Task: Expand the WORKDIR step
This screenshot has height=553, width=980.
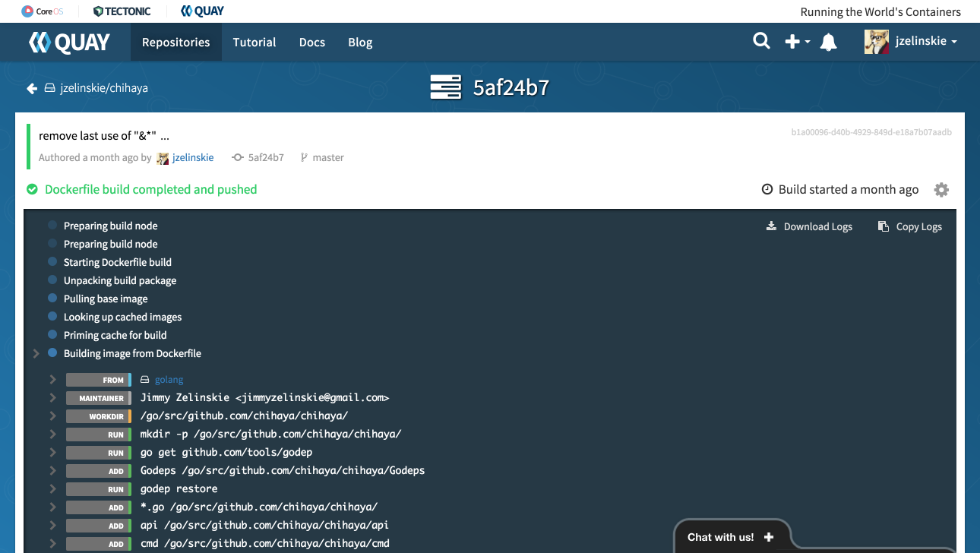Action: [52, 416]
